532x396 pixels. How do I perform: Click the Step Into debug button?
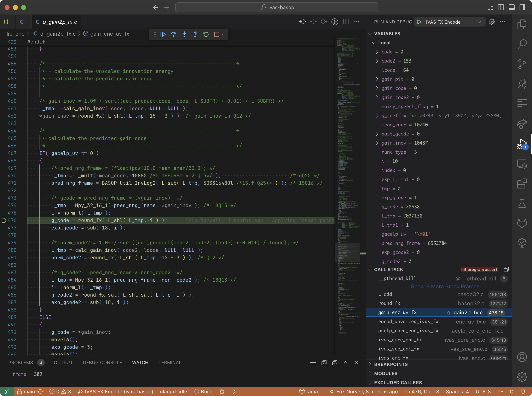184,34
